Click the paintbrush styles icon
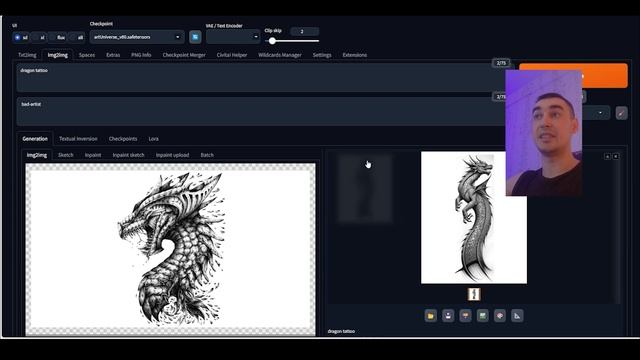 [621, 113]
